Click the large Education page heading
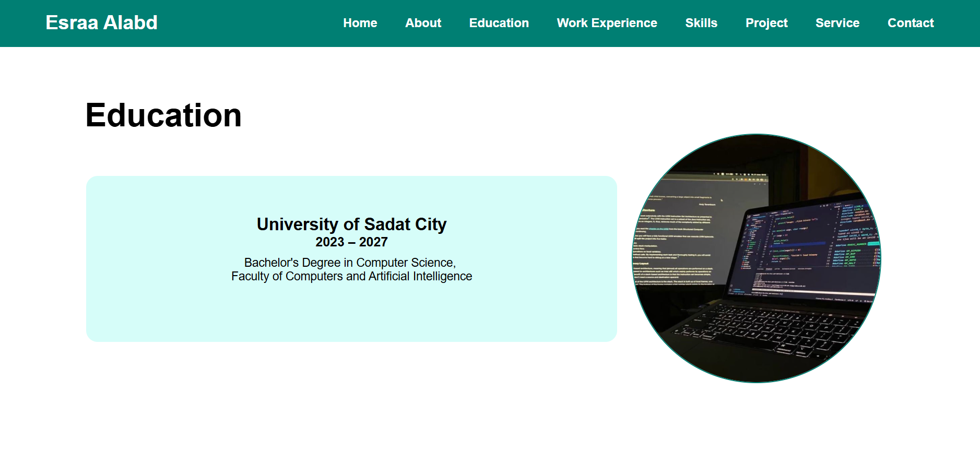The height and width of the screenshot is (474, 980). pyautogui.click(x=163, y=115)
